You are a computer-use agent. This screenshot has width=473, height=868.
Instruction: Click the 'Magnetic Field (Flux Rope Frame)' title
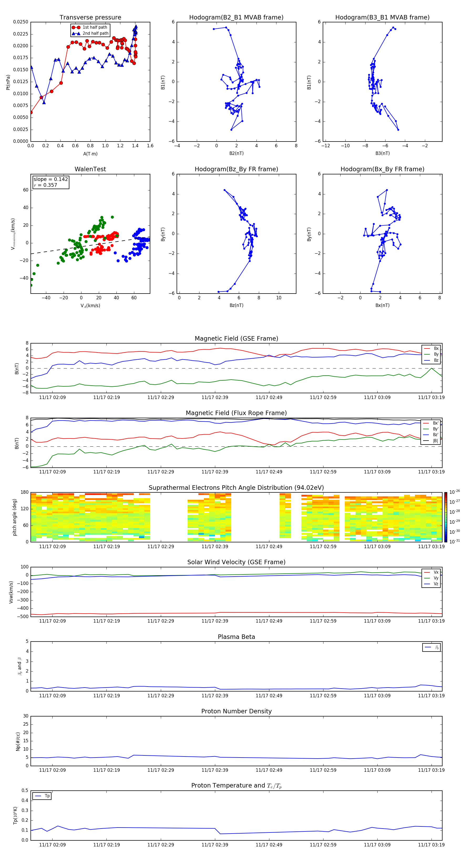coord(236,413)
